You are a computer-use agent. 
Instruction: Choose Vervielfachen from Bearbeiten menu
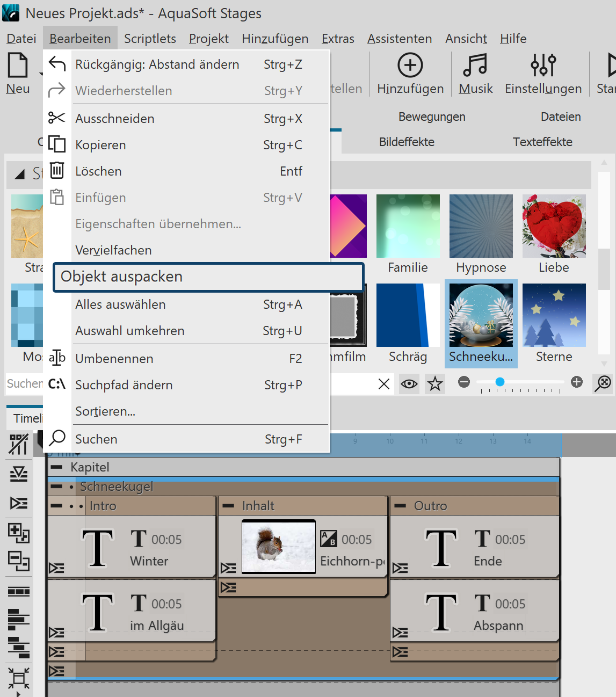tap(114, 250)
